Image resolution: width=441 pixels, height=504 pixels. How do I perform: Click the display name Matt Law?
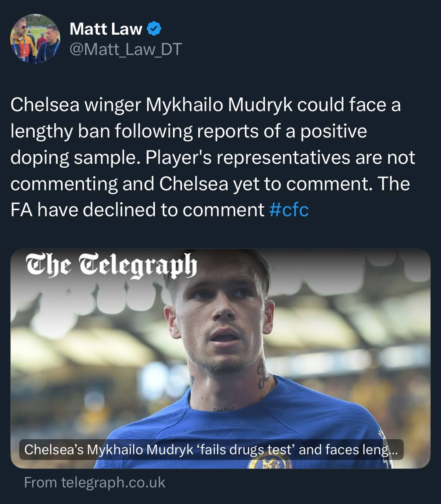point(106,29)
